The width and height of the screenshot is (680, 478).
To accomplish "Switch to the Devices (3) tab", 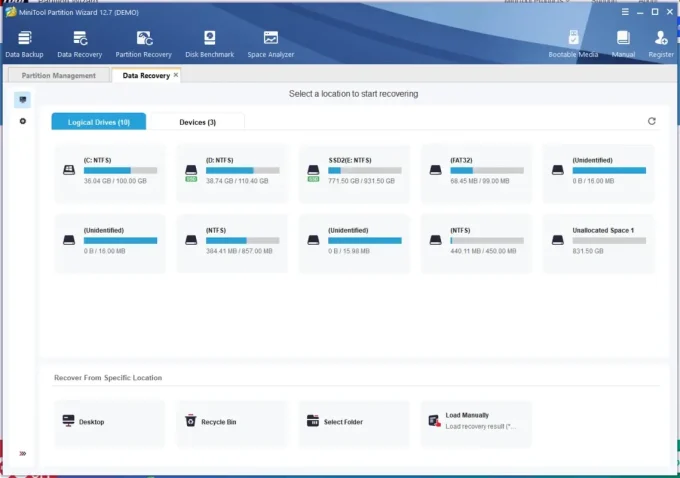I will [x=197, y=122].
